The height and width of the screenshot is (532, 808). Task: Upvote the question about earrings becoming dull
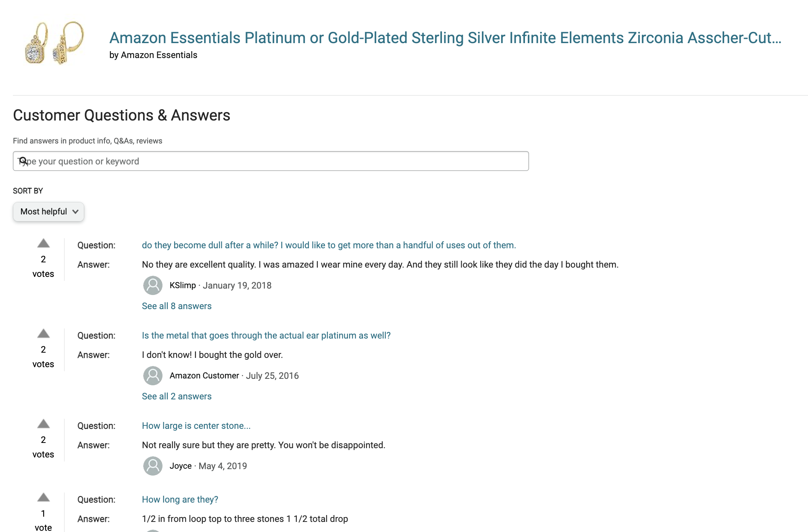point(43,243)
